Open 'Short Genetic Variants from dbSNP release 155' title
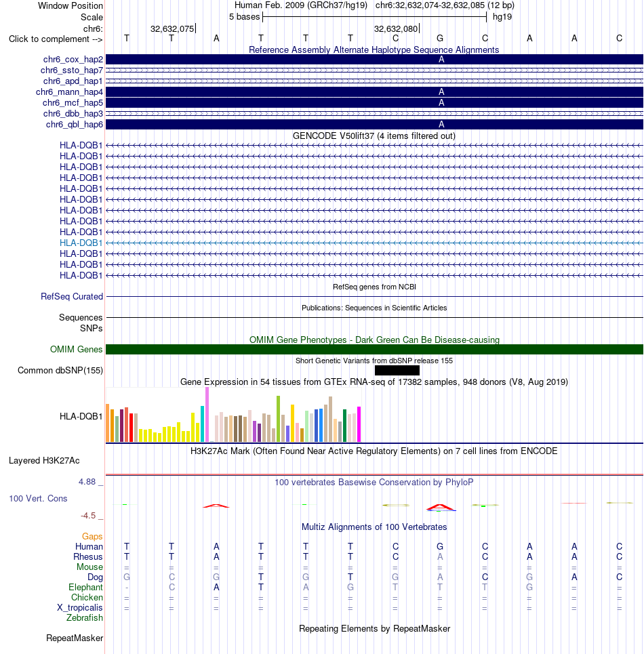 click(x=374, y=361)
